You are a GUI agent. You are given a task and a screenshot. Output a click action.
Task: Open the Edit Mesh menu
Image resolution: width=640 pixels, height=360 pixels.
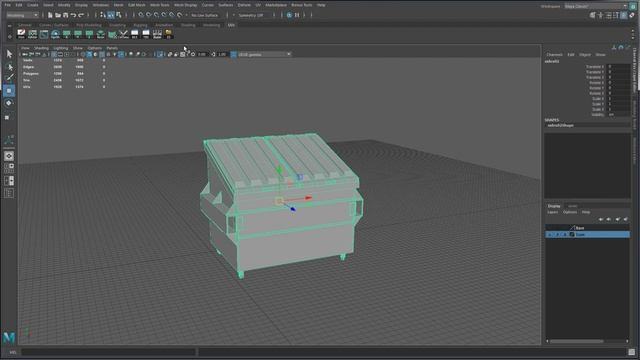click(137, 5)
